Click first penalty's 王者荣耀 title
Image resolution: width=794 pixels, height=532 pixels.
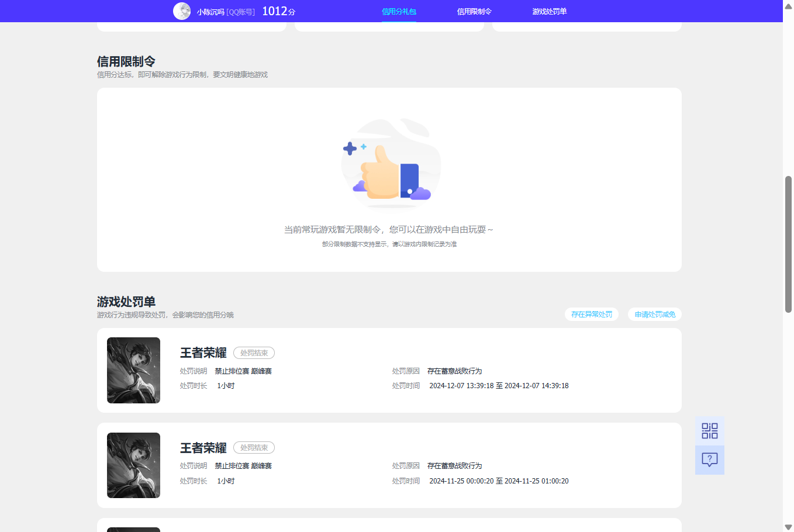[x=203, y=353]
